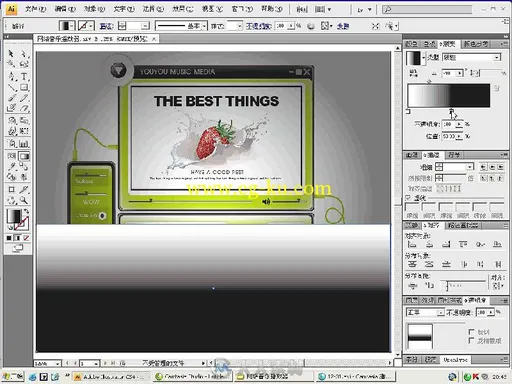This screenshot has width=512, height=384.
Task: Switch to the Pathfinder tab
Action: (x=463, y=225)
